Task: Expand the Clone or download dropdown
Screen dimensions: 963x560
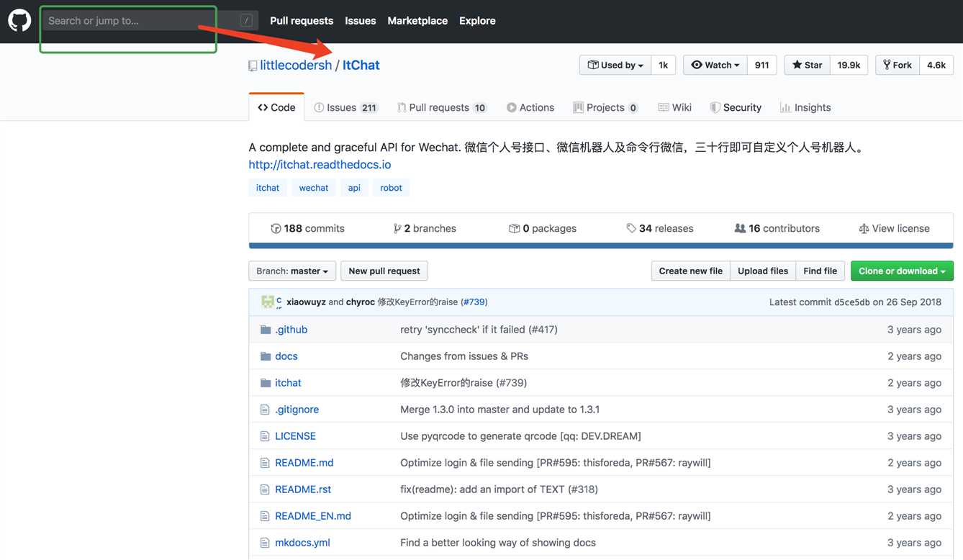Action: 902,271
